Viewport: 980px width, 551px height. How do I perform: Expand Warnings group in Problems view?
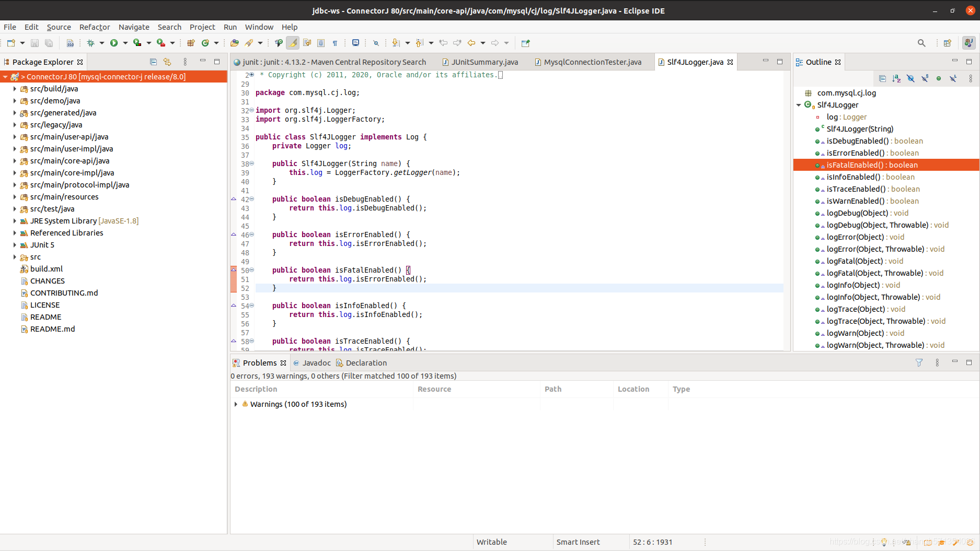(236, 404)
